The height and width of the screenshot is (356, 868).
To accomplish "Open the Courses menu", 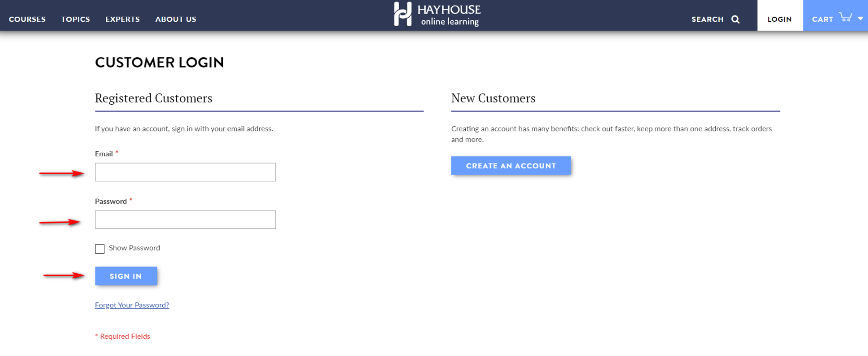I will click(27, 19).
